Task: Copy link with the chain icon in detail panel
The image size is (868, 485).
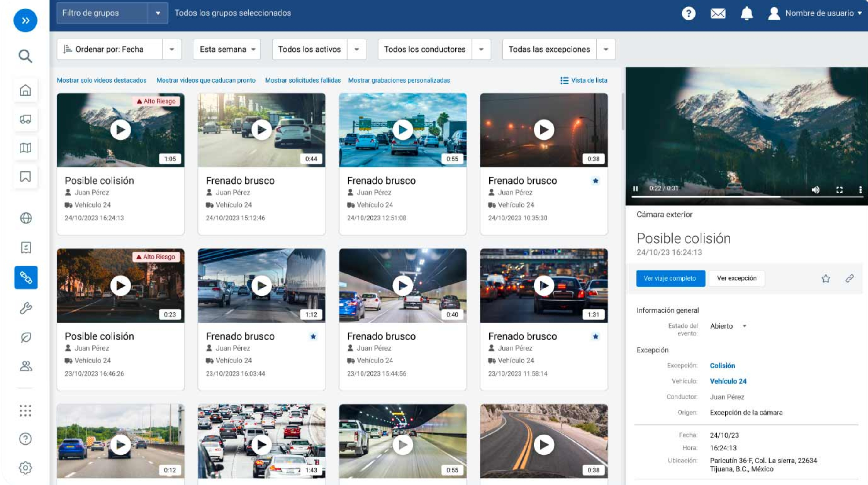Action: [849, 278]
